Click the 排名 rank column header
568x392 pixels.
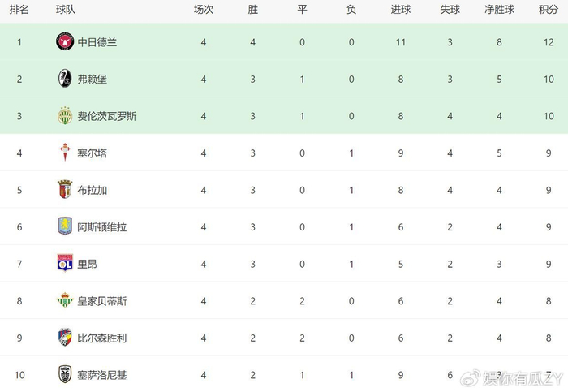point(19,10)
